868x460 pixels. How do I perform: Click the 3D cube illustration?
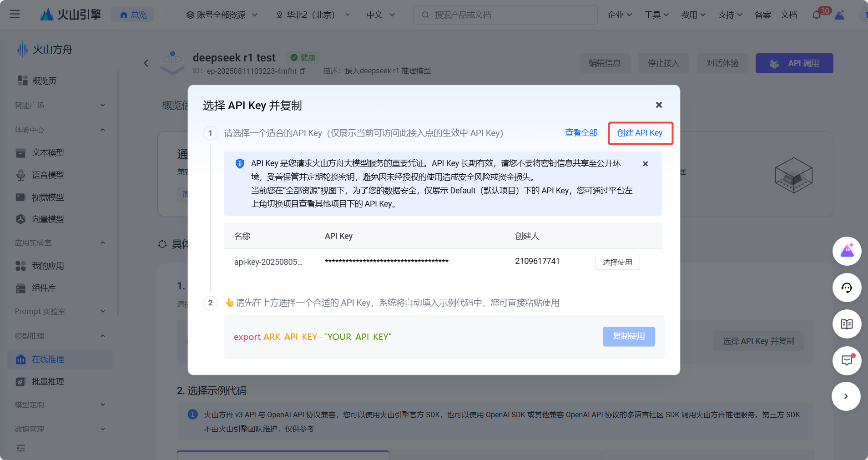[793, 175]
